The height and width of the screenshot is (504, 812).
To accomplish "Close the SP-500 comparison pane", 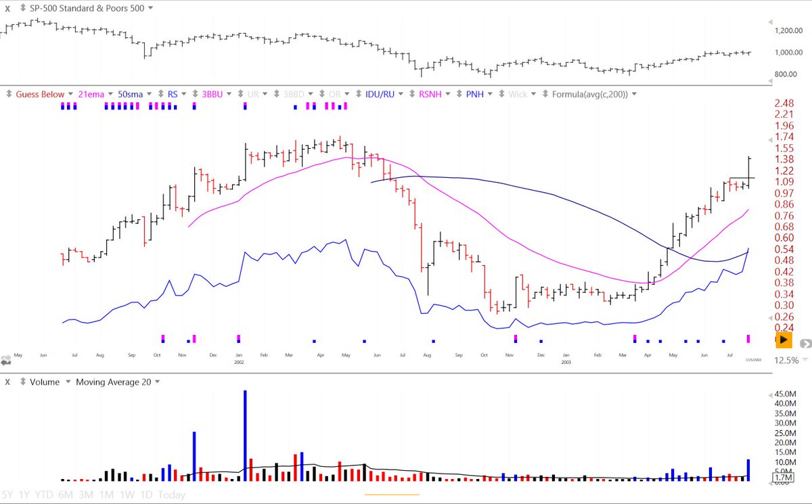I will [x=7, y=7].
